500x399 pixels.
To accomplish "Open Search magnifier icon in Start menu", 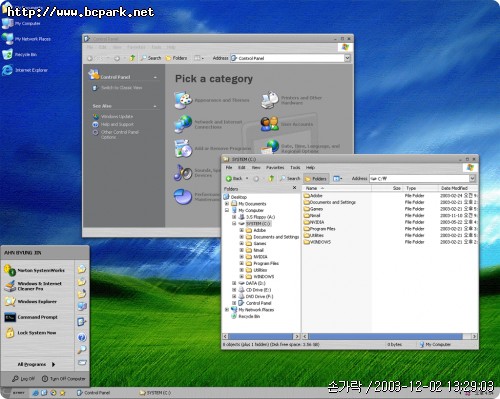I will [82, 350].
